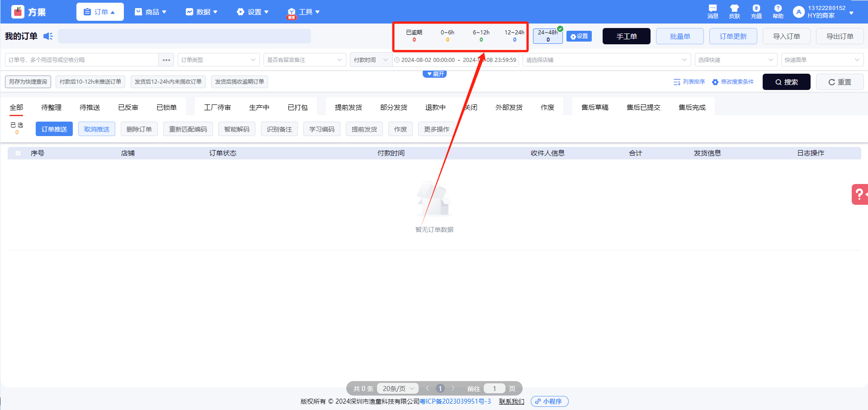
Task: Open the 数据 menu
Action: coord(202,12)
